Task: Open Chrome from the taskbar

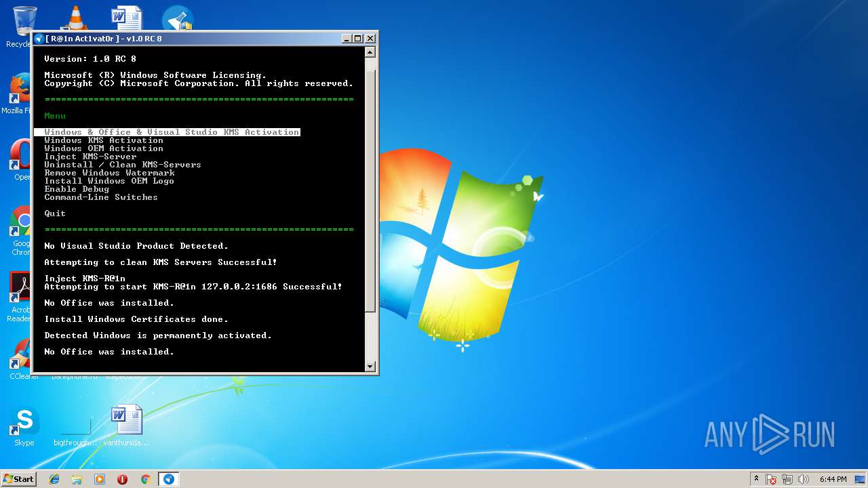Action: [145, 479]
